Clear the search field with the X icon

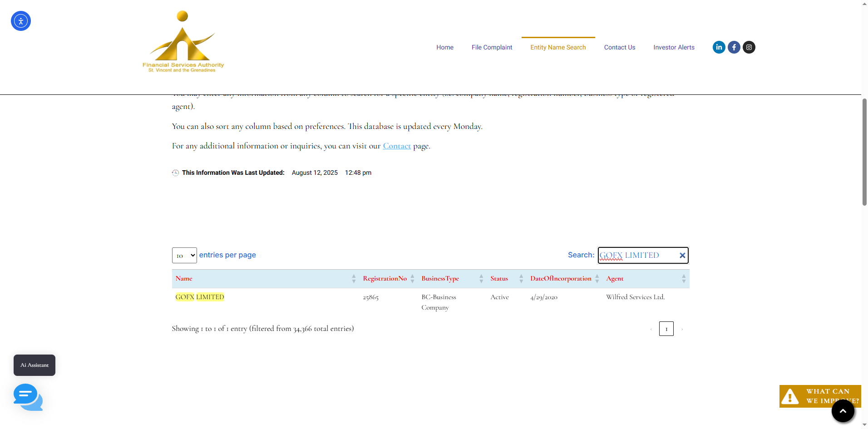(682, 256)
